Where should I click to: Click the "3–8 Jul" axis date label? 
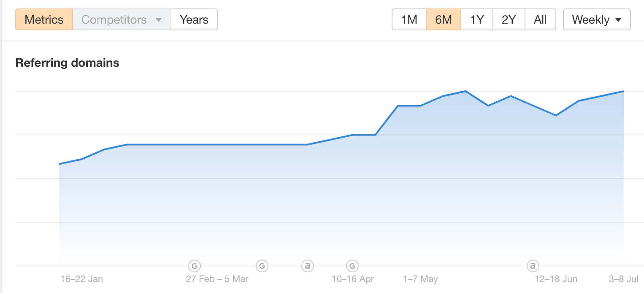click(x=624, y=279)
